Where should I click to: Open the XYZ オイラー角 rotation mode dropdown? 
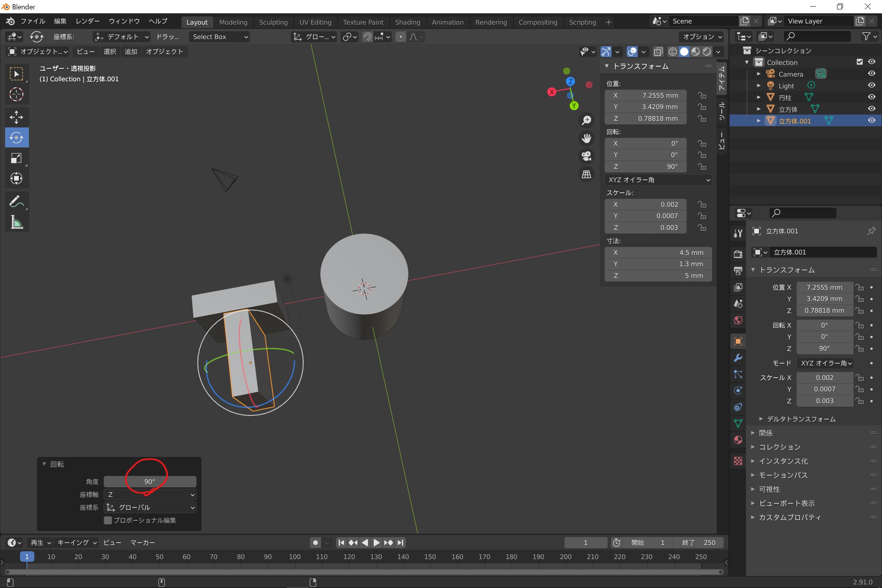click(x=658, y=180)
